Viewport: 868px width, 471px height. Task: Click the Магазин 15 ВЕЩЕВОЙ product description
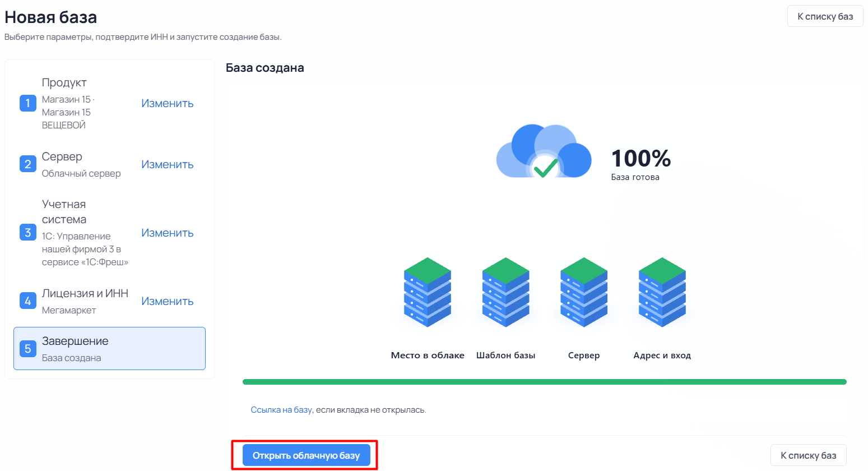[68, 112]
